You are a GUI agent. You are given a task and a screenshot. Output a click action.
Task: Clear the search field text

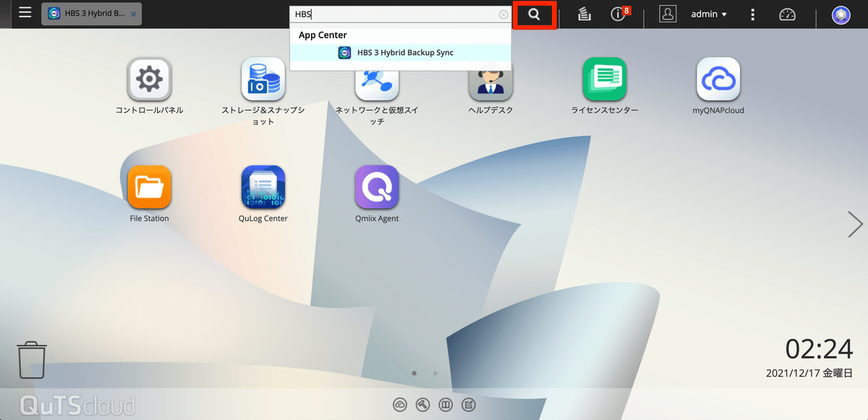[x=503, y=14]
